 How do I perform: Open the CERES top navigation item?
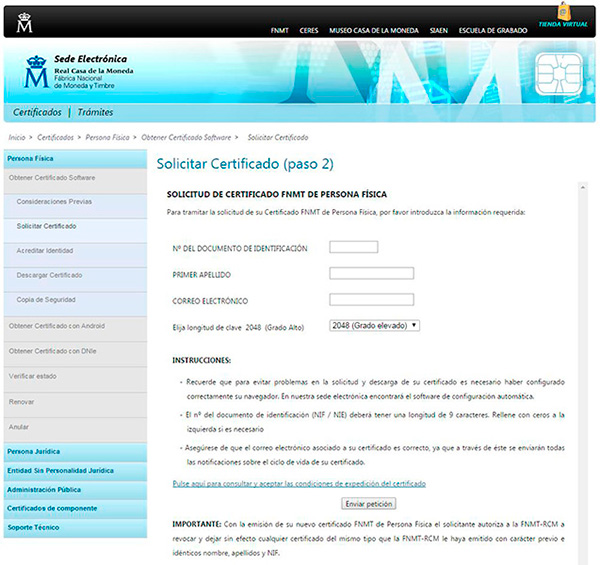pyautogui.click(x=309, y=31)
